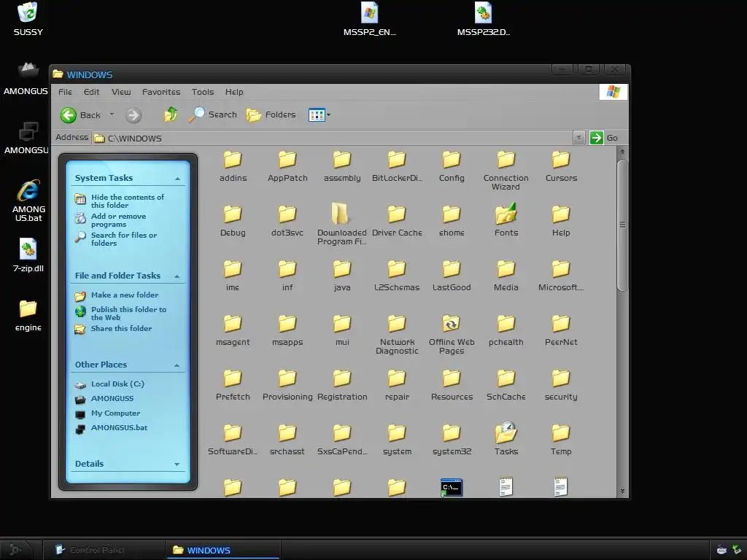The image size is (747, 560).
Task: Open the Back history dropdown arrow
Action: tap(112, 114)
